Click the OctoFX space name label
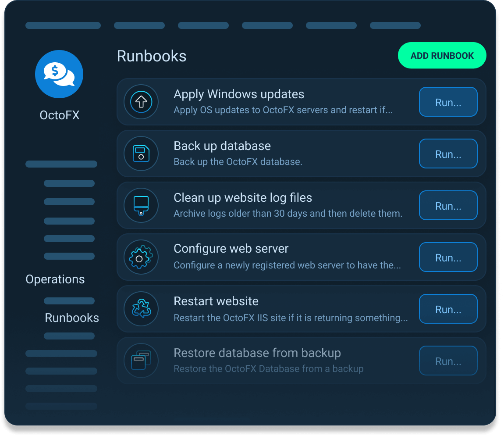Screen dimensions: 504x436 [x=59, y=115]
